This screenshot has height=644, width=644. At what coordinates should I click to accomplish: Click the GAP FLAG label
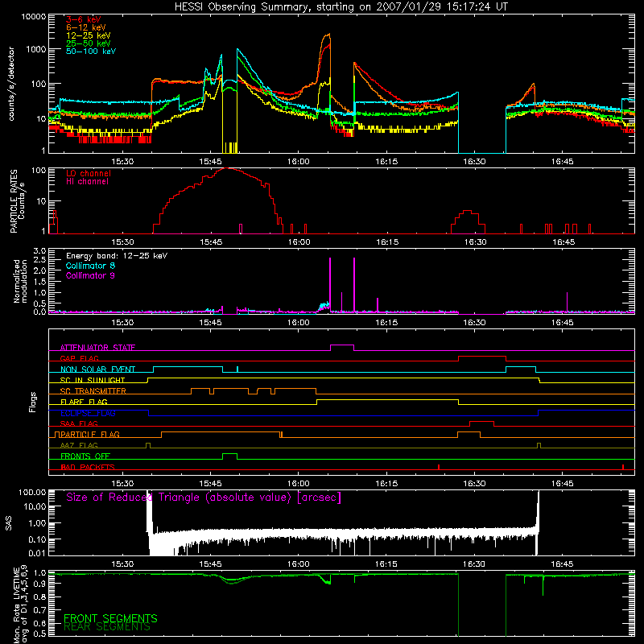coord(79,358)
